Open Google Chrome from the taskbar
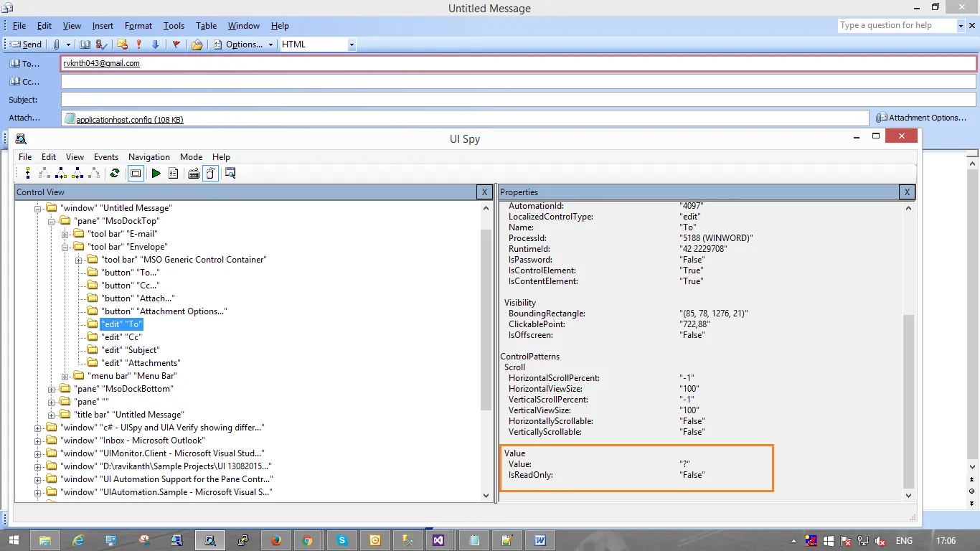This screenshot has width=980, height=551. pyautogui.click(x=307, y=540)
